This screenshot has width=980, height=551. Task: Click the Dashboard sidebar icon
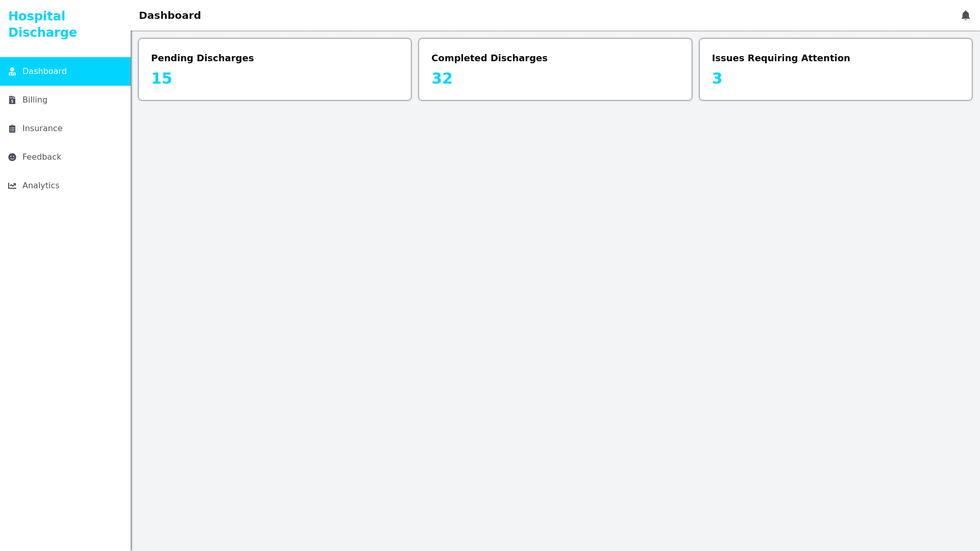pyautogui.click(x=12, y=71)
